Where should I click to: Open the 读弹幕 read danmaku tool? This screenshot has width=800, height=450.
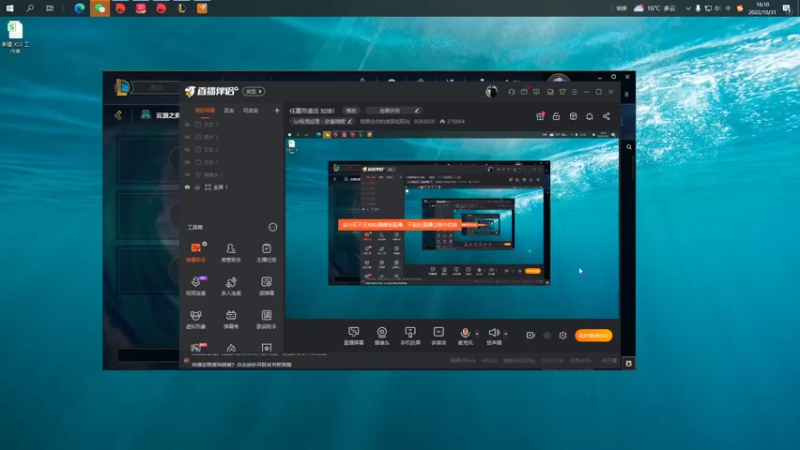266,286
